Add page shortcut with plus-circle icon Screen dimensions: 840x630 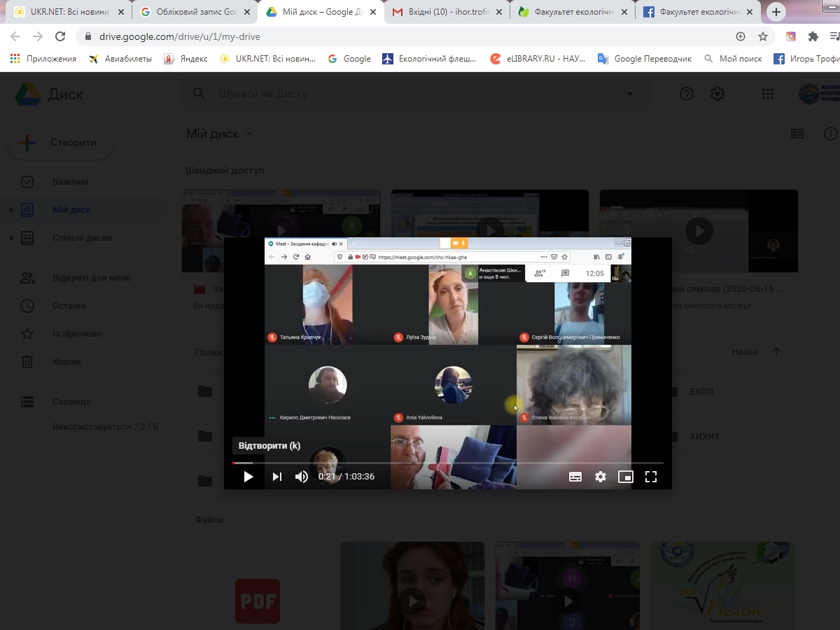tap(741, 36)
